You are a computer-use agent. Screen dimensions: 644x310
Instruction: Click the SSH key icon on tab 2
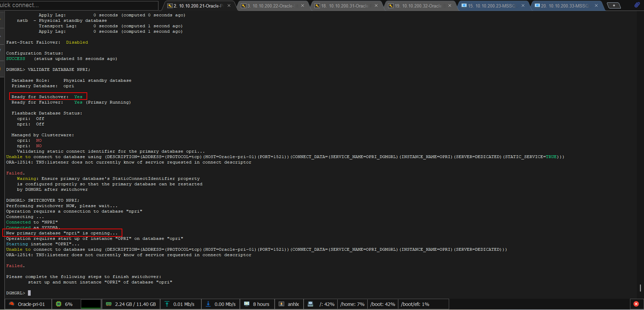(x=170, y=6)
